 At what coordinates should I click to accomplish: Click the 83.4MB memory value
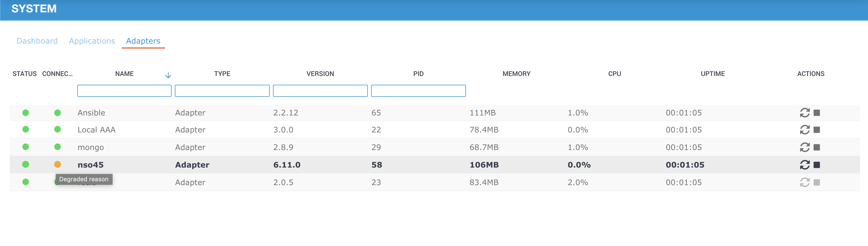point(484,182)
